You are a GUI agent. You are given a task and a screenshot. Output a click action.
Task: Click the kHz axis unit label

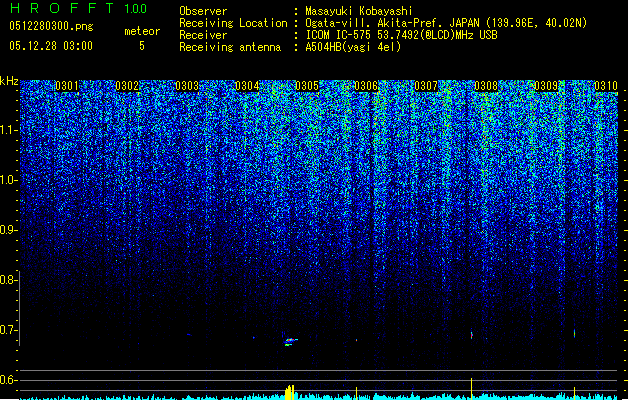point(9,81)
